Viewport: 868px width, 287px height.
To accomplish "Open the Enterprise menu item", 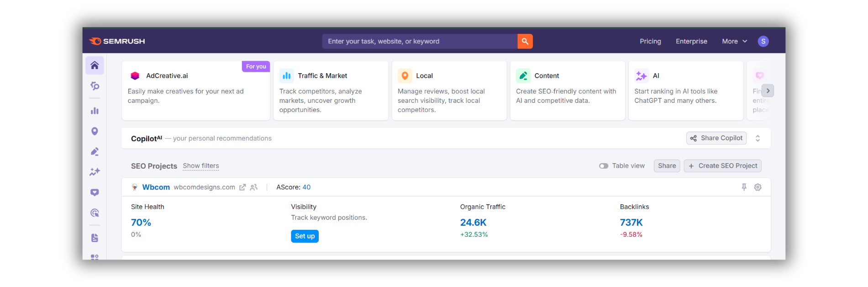I will tap(691, 41).
